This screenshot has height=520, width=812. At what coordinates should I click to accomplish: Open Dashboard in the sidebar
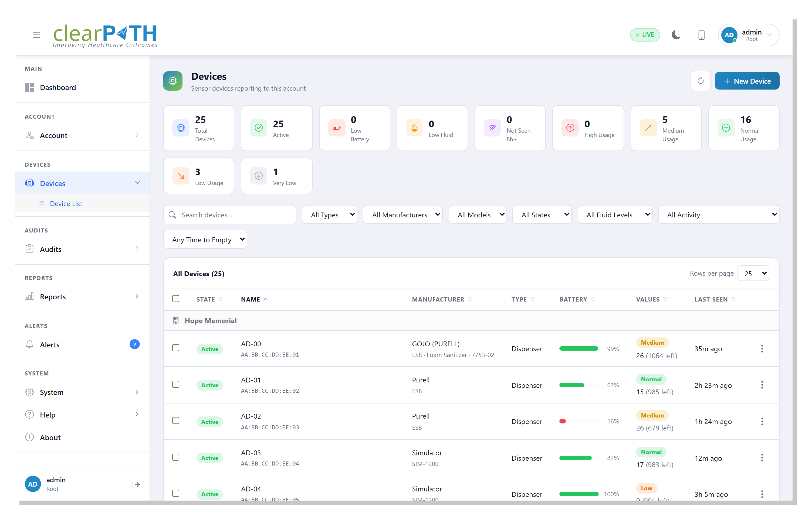pos(82,87)
